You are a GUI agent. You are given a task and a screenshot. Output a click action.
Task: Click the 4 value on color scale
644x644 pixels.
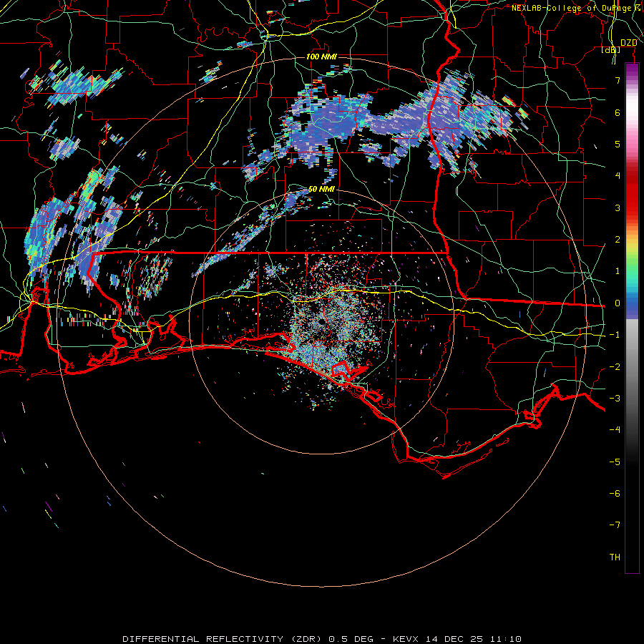pyautogui.click(x=618, y=176)
